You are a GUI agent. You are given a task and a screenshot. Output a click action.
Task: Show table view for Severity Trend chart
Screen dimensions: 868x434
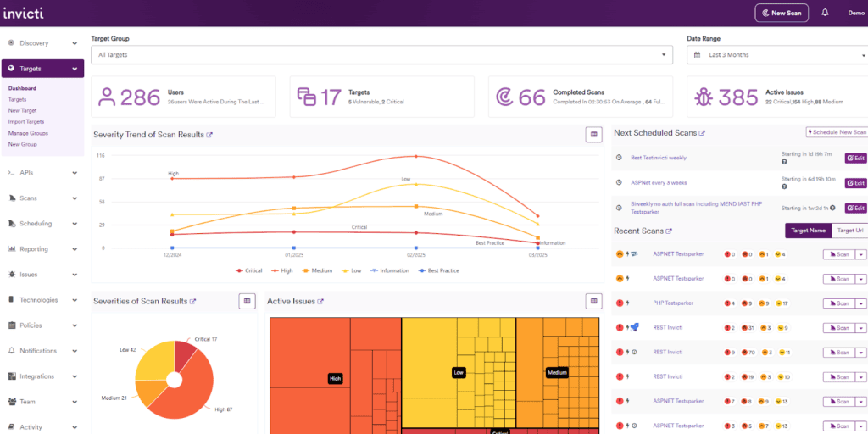coord(594,134)
